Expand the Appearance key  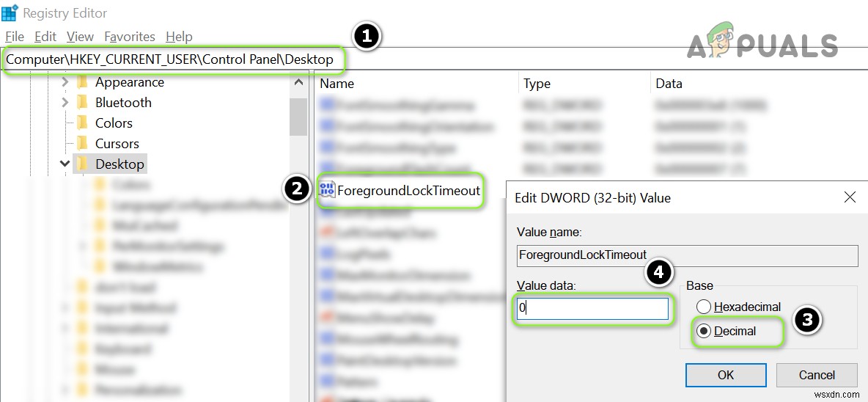pyautogui.click(x=65, y=82)
